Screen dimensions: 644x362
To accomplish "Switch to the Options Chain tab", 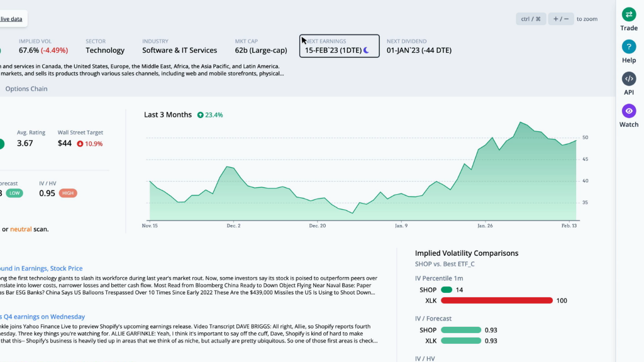I will pyautogui.click(x=26, y=89).
